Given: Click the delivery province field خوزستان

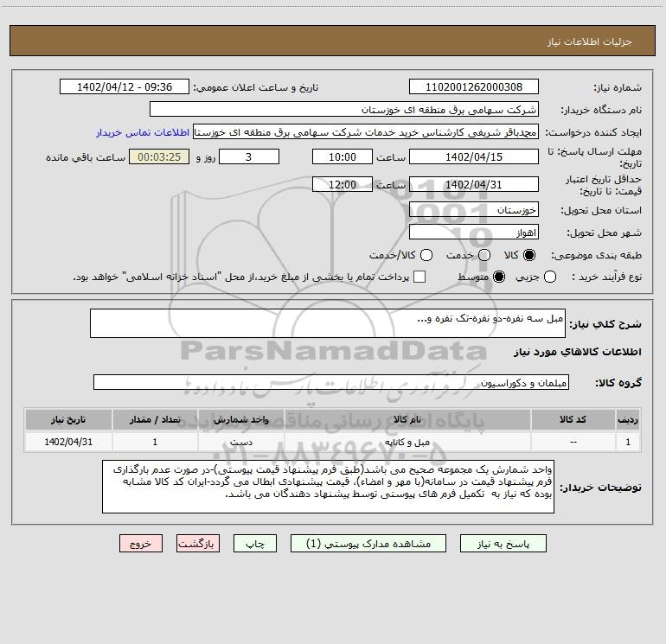Looking at the screenshot, I should (x=474, y=210).
